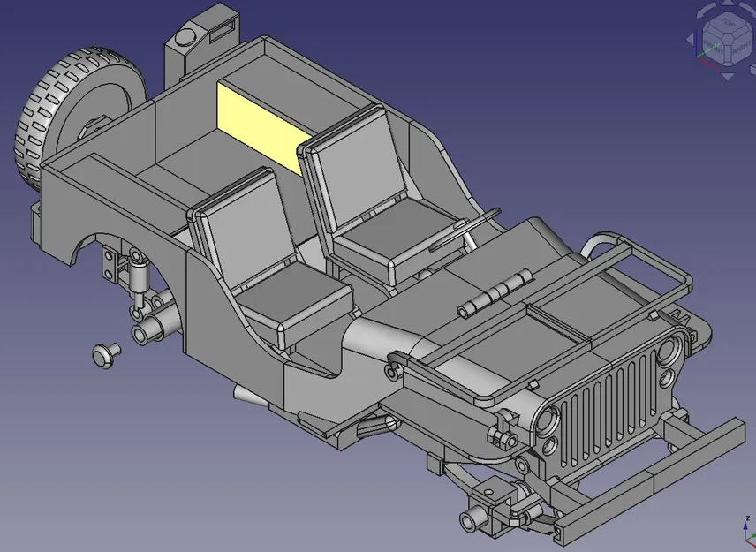Viewport: 756px width, 552px height.
Task: Click the RIGHT face of the navigation cube
Action: tap(742, 48)
